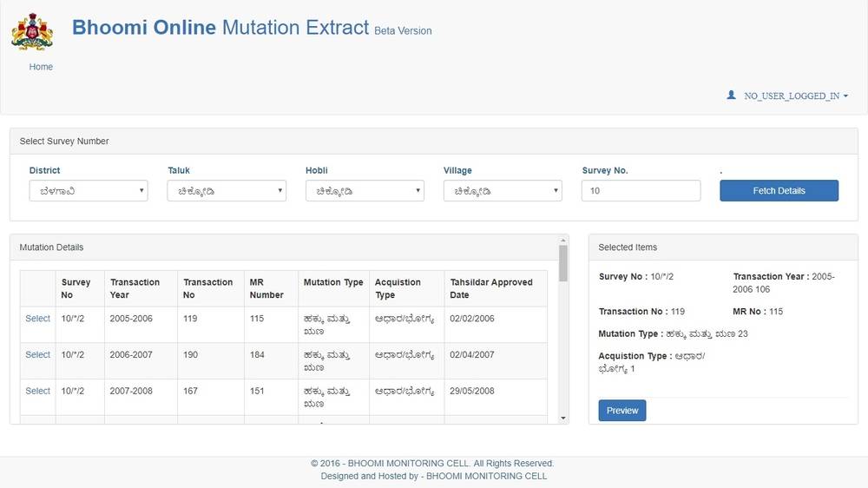Click the Bhoomi Online Mutation Extract title
This screenshot has width=868, height=488.
(220, 28)
